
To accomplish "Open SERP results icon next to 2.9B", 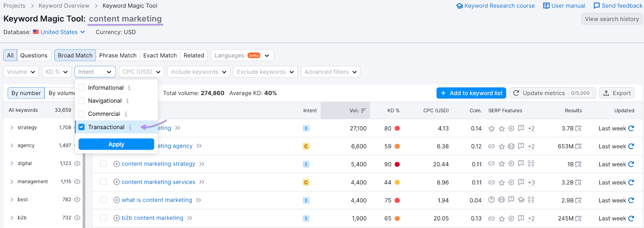I will (x=578, y=200).
